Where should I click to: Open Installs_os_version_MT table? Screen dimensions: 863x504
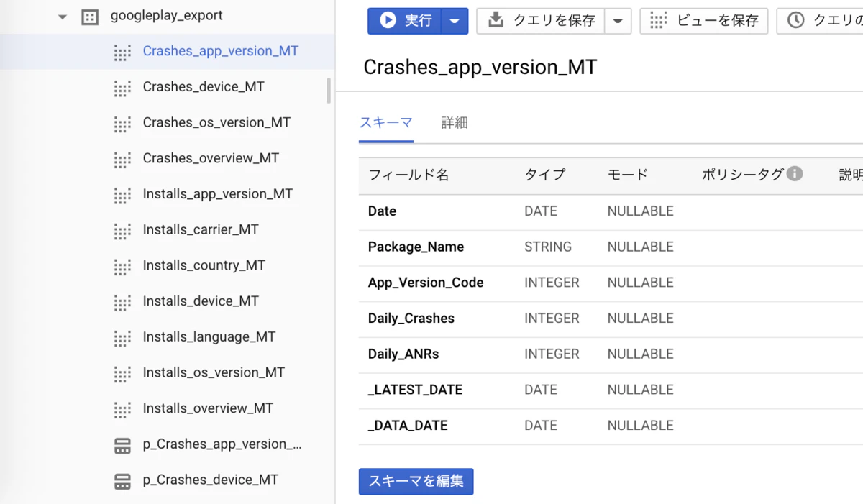pyautogui.click(x=214, y=372)
